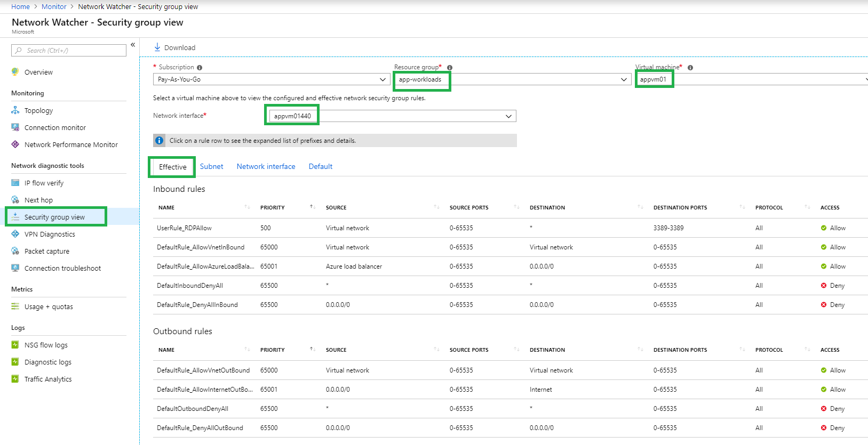Screen dimensions: 868x445
Task: Click the Usage + quotas icon
Action: tap(15, 306)
